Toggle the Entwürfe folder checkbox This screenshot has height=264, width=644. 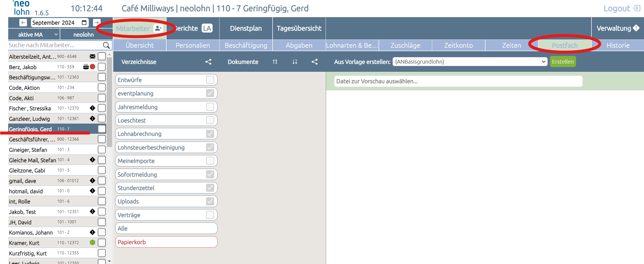210,80
